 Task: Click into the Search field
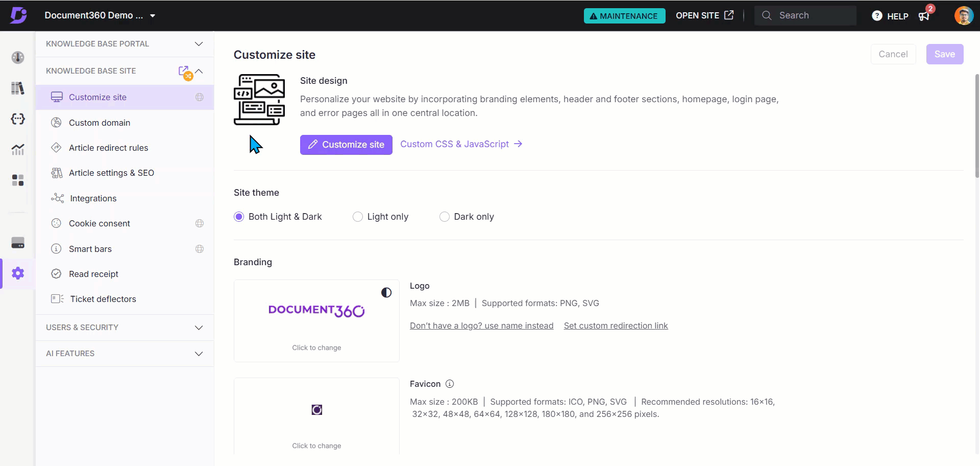pyautogui.click(x=805, y=15)
